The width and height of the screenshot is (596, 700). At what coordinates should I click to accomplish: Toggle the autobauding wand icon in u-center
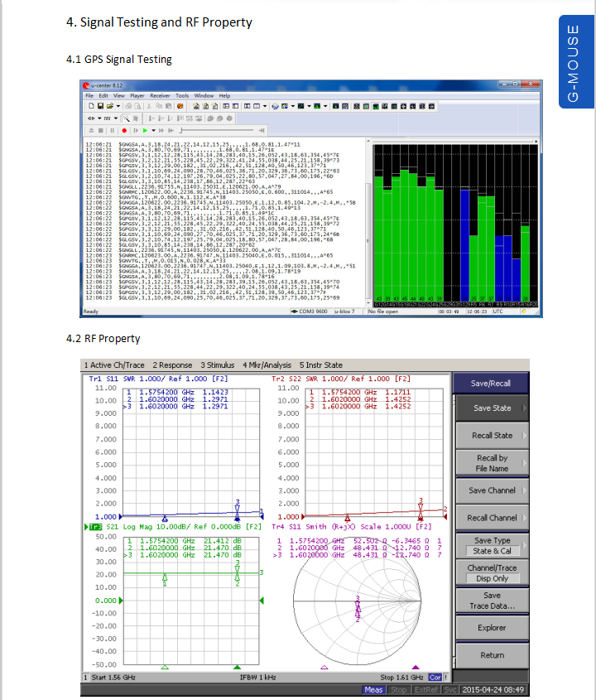coord(127,118)
